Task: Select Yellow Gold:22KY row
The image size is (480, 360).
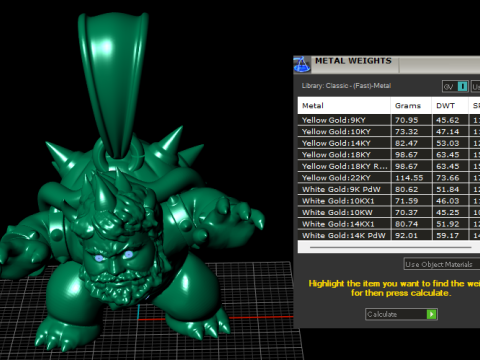Action: 389,178
